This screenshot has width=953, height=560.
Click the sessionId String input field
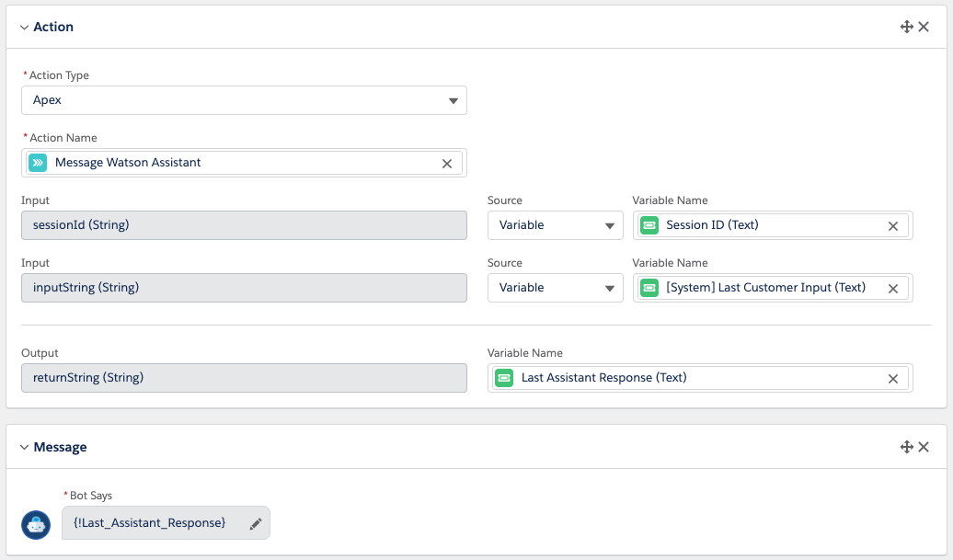[x=244, y=225]
